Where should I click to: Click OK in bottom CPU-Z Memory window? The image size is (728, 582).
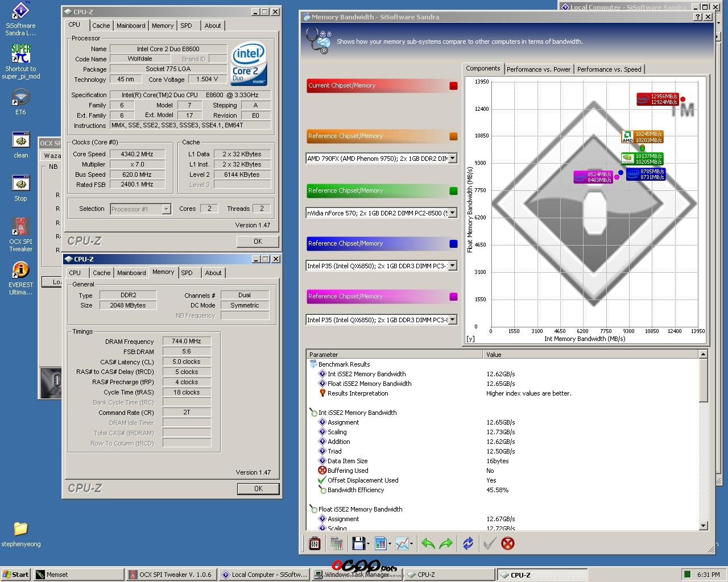click(258, 489)
